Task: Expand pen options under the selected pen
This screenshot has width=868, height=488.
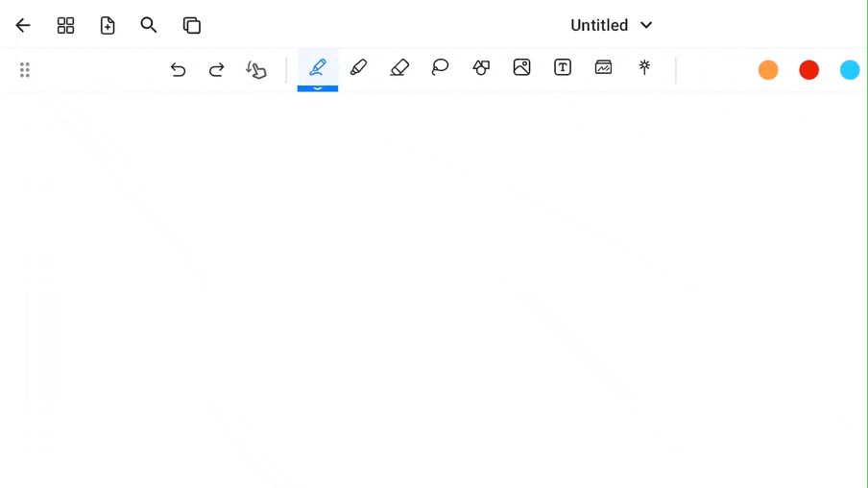Action: [318, 88]
